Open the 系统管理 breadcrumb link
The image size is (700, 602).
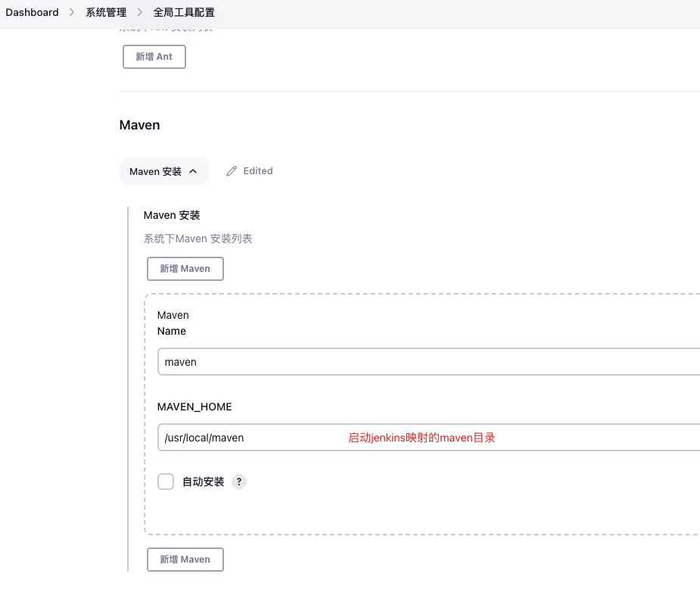[x=106, y=13]
